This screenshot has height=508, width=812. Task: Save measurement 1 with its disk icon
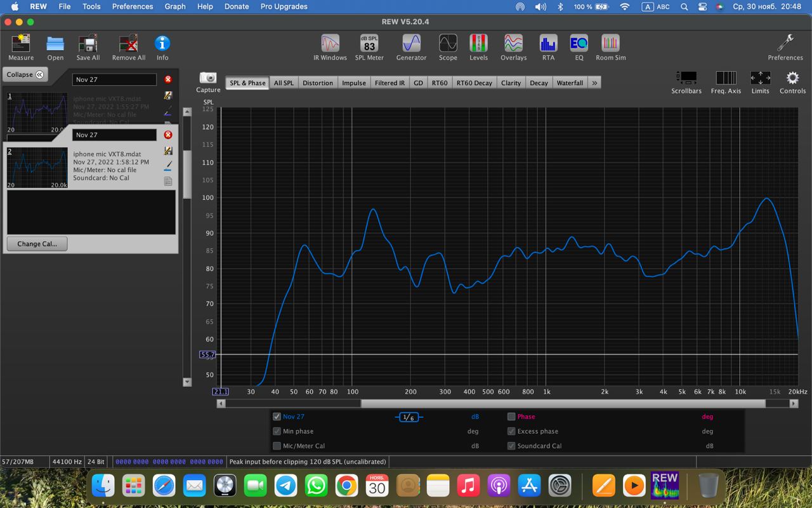168,95
